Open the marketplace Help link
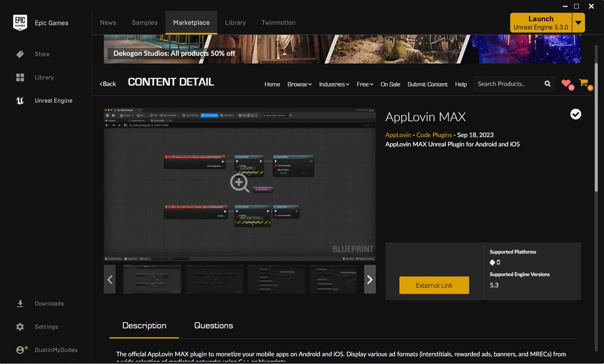 (461, 84)
